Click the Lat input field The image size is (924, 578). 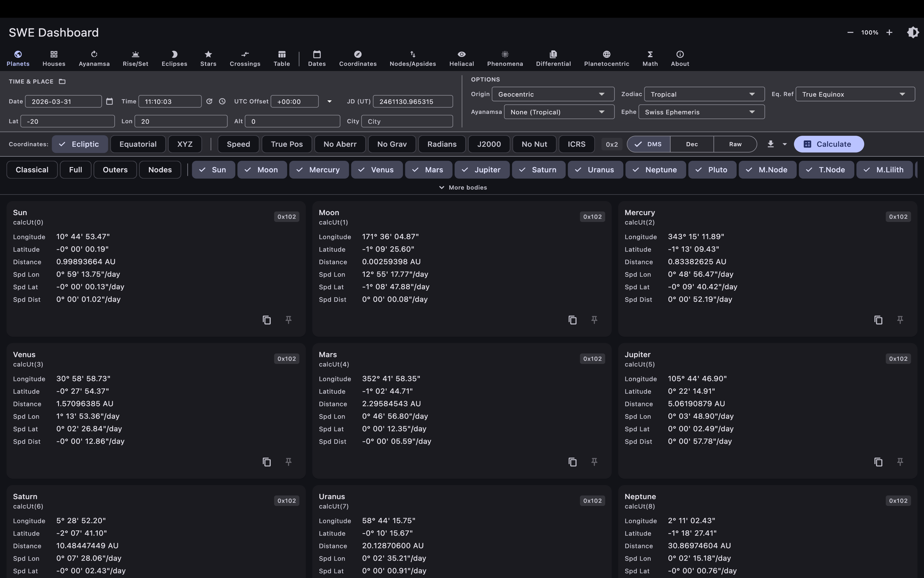point(68,121)
